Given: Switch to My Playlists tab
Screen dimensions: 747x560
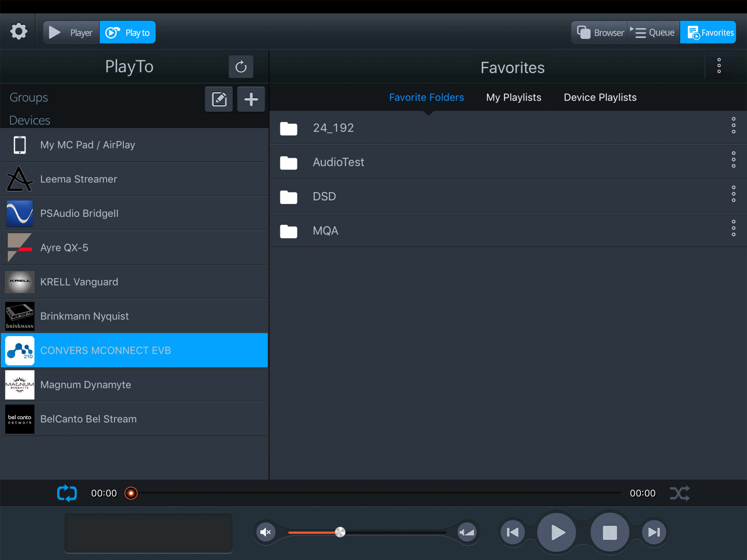Looking at the screenshot, I should tap(513, 97).
